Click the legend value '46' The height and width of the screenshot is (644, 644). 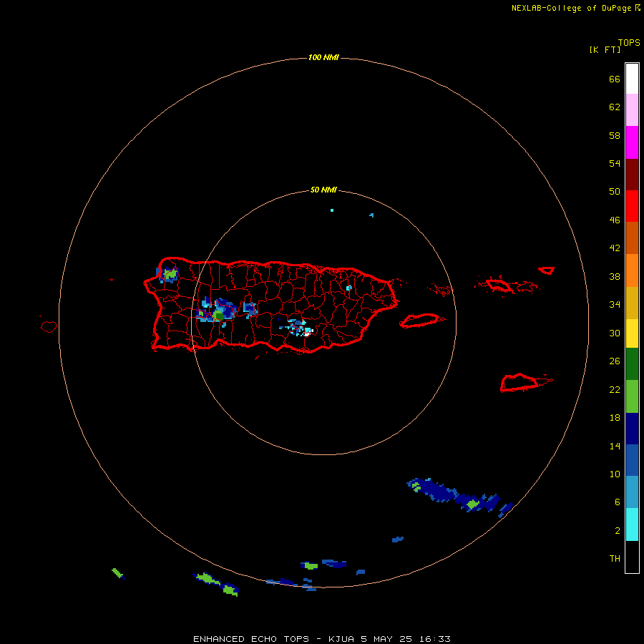pyautogui.click(x=615, y=220)
